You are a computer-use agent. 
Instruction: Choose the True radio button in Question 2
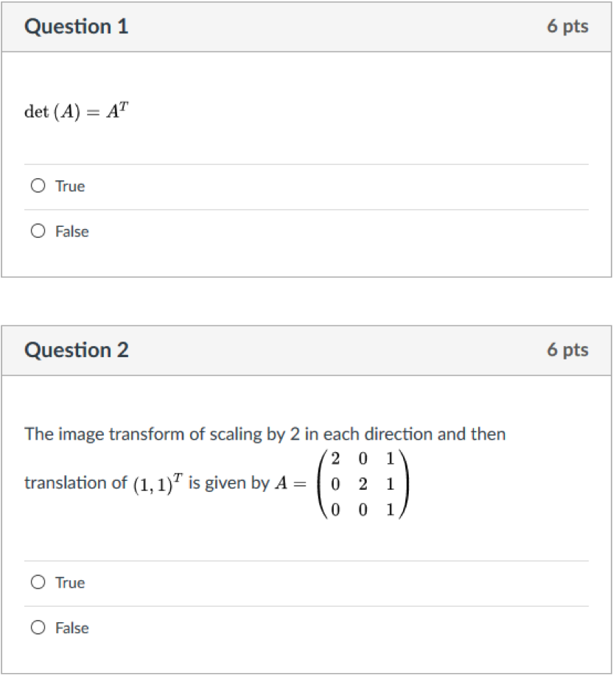(38, 582)
